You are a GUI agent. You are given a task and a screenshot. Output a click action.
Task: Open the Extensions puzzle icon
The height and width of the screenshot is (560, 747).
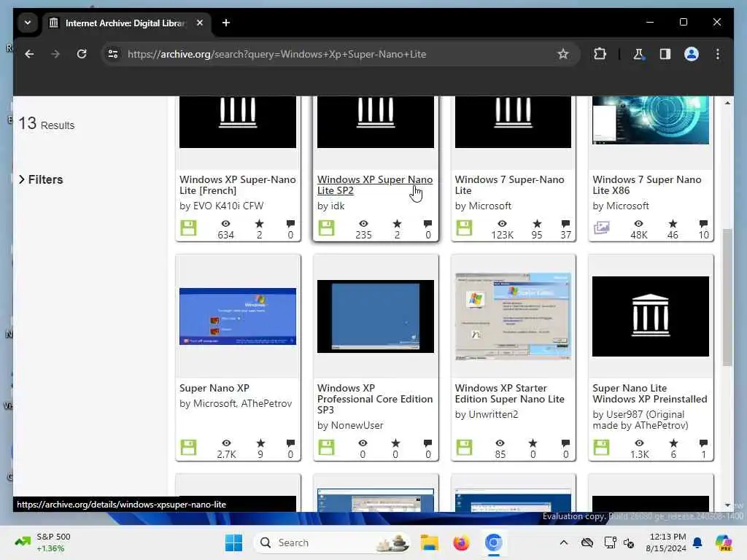[x=600, y=54]
